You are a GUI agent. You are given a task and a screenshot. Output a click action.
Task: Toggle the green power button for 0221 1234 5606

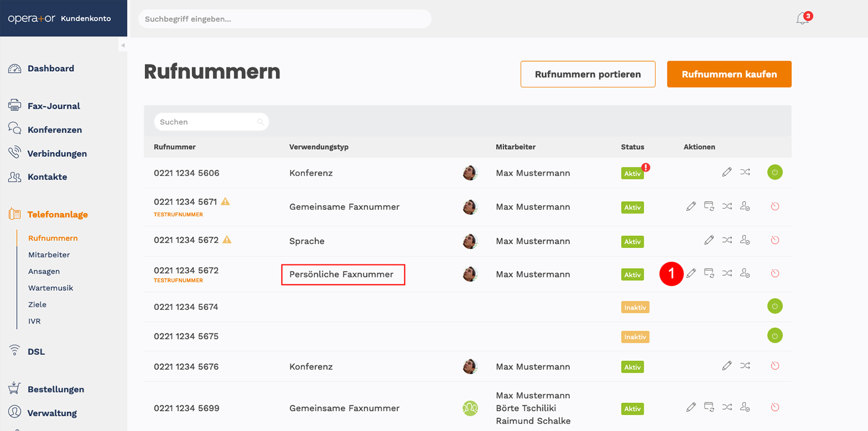click(775, 173)
